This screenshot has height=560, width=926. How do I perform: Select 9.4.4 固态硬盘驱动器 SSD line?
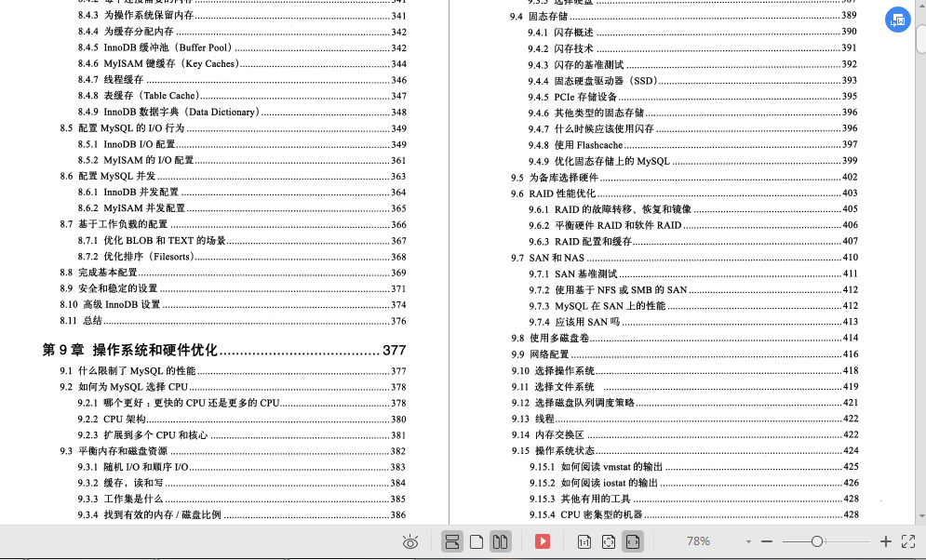coord(692,80)
